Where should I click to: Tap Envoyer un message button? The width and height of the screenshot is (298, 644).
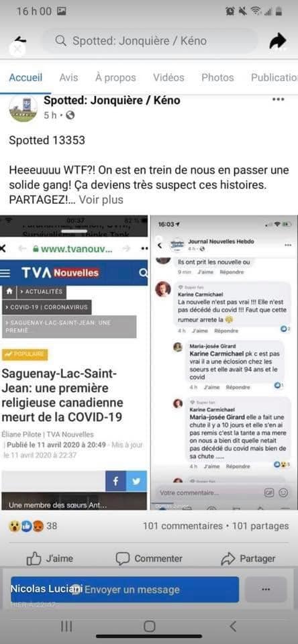(x=125, y=590)
